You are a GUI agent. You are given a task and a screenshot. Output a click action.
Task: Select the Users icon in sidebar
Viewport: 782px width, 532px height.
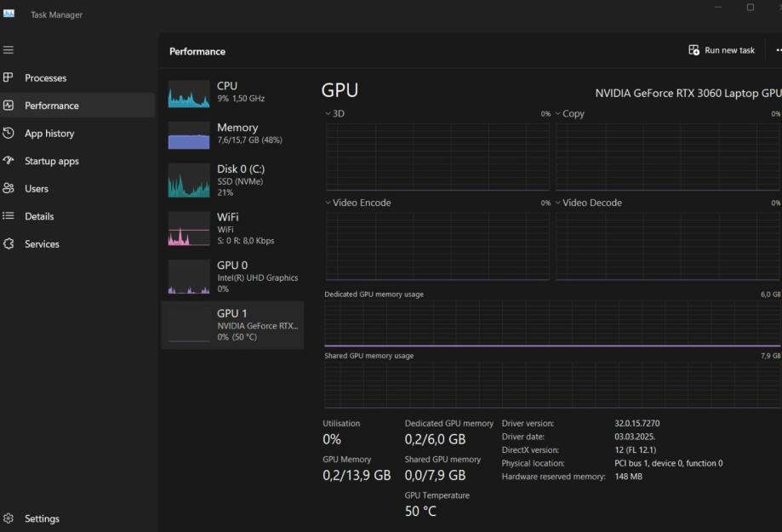9,188
